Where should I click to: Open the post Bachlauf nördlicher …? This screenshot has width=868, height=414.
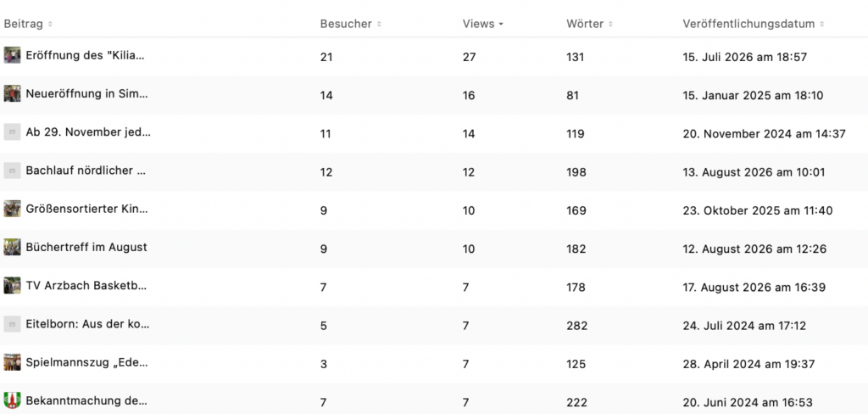click(x=86, y=171)
